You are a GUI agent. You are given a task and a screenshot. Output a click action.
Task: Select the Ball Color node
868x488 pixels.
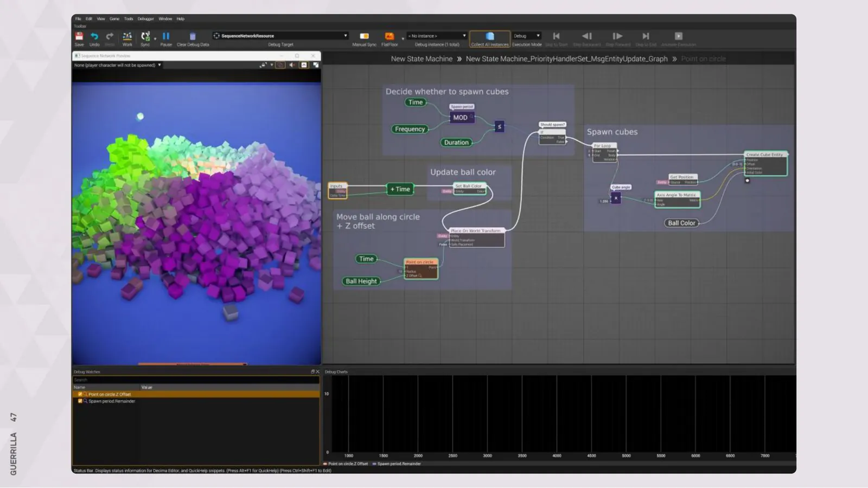pyautogui.click(x=681, y=223)
